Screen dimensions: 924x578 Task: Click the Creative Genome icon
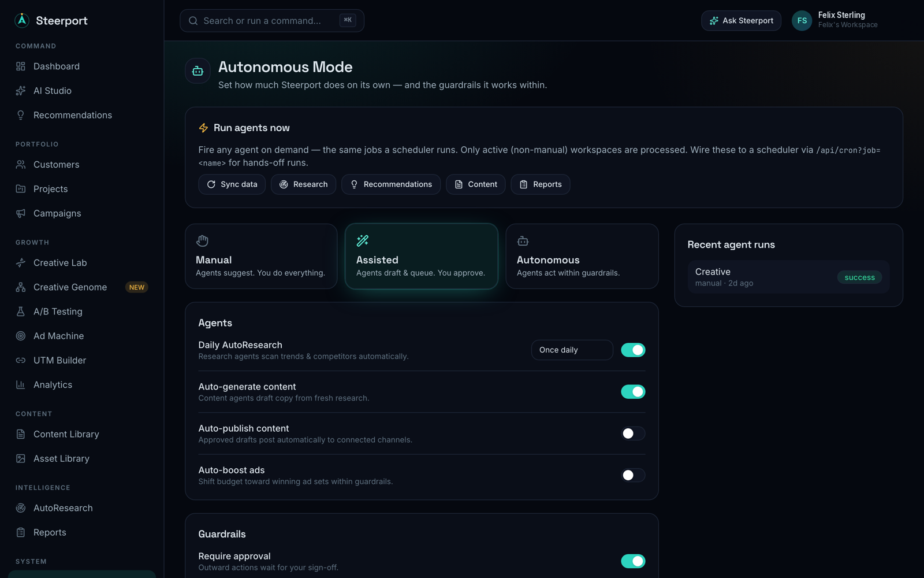tap(21, 287)
